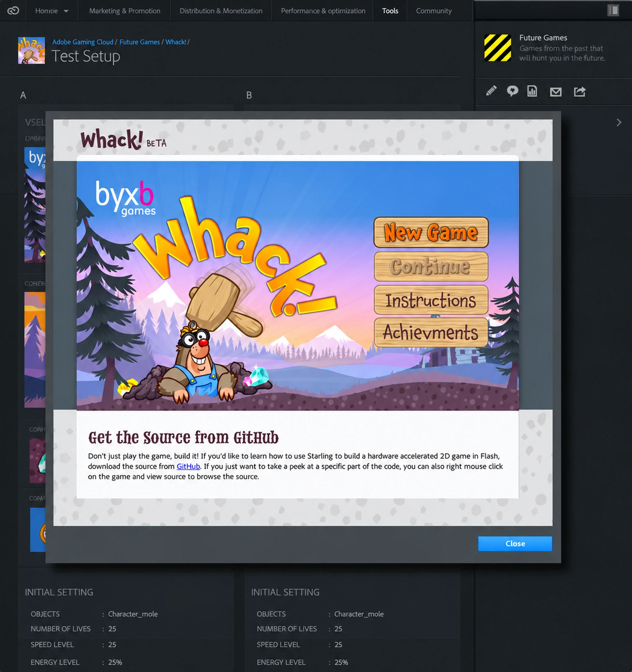Click the byxb games logo
632x672 pixels.
click(x=125, y=198)
